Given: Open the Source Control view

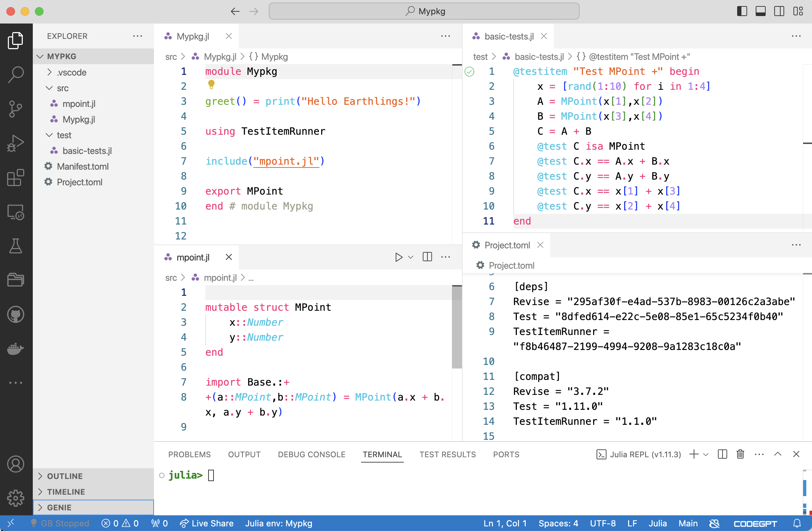Looking at the screenshot, I should tap(16, 109).
